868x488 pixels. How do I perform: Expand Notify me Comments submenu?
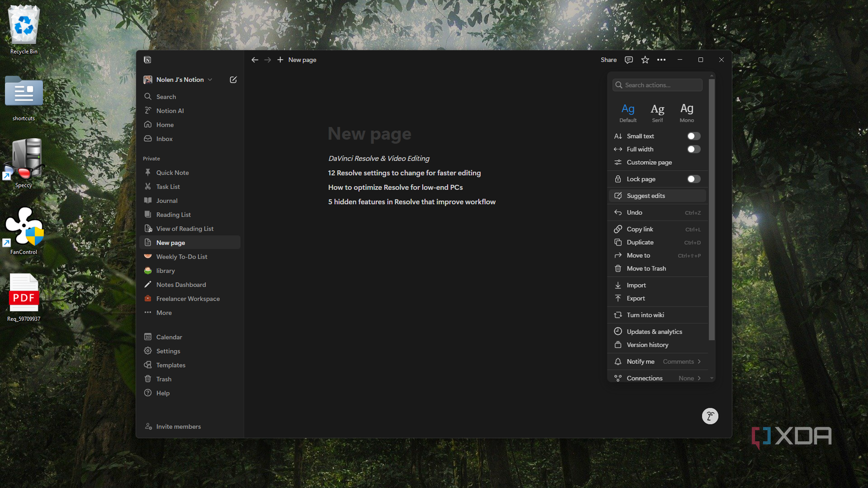659,361
